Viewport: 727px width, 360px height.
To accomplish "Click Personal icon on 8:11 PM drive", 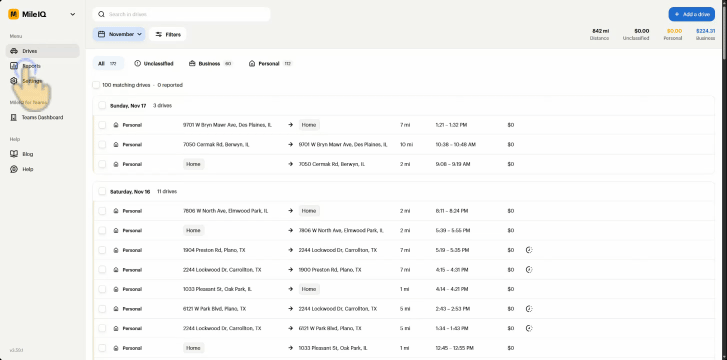I will 116,211.
